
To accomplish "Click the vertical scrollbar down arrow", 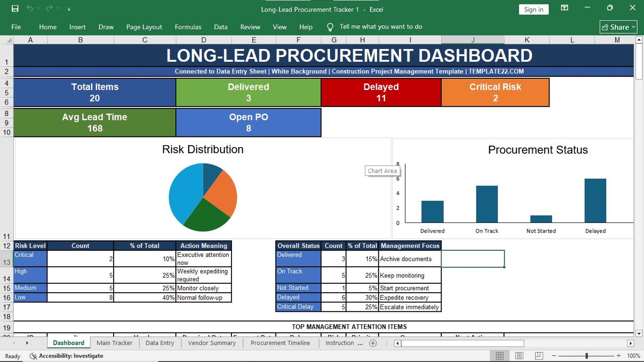I will 639,334.
